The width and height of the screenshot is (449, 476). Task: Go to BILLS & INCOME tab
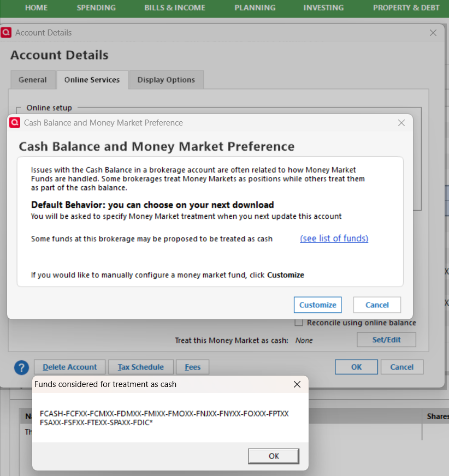(175, 8)
